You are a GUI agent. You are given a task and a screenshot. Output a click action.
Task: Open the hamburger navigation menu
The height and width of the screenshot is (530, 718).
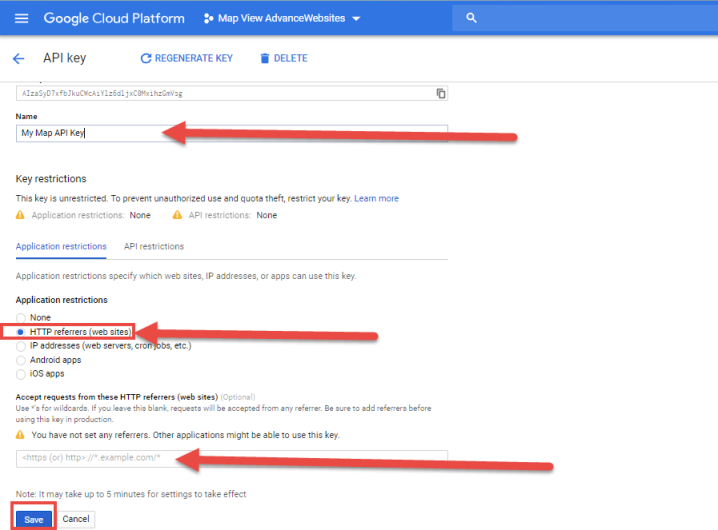(21, 18)
